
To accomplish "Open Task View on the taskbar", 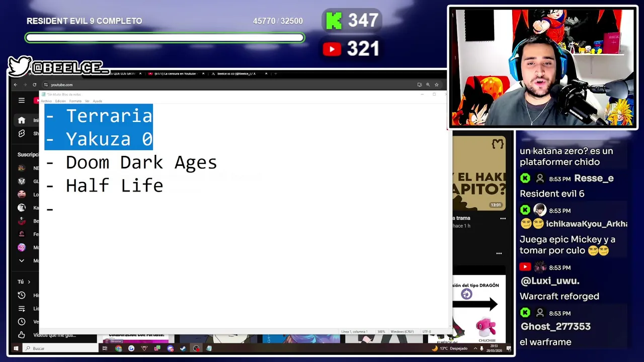I will pos(105,348).
